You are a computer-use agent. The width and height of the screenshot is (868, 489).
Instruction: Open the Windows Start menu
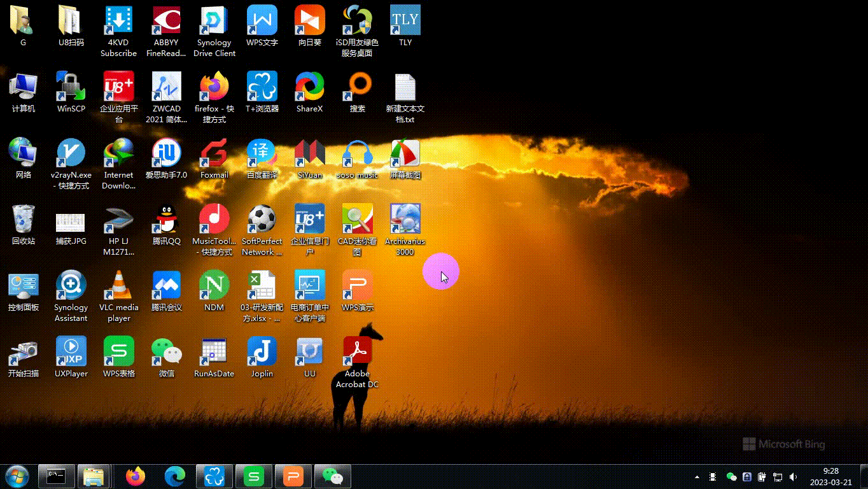click(x=17, y=476)
